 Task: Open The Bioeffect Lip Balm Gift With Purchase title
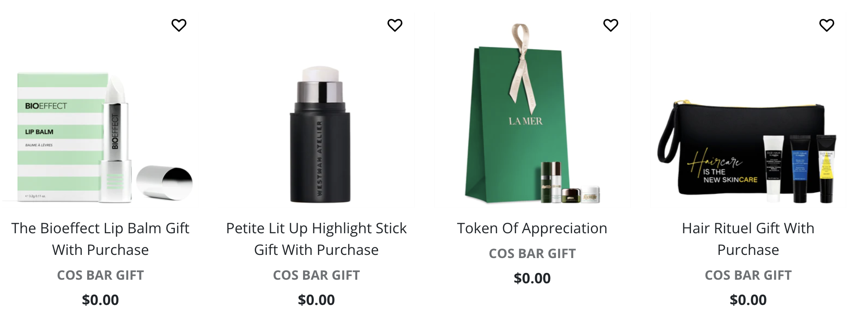click(100, 239)
